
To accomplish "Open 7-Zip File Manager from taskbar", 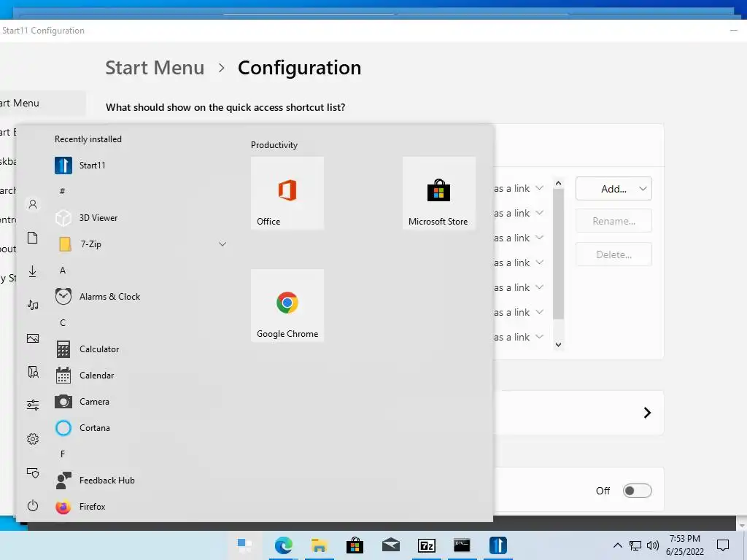I will (426, 545).
